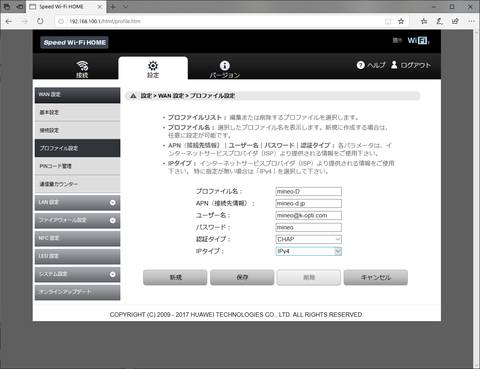Click the ヘルプ help question icon
The width and height of the screenshot is (480, 369).
click(x=360, y=65)
